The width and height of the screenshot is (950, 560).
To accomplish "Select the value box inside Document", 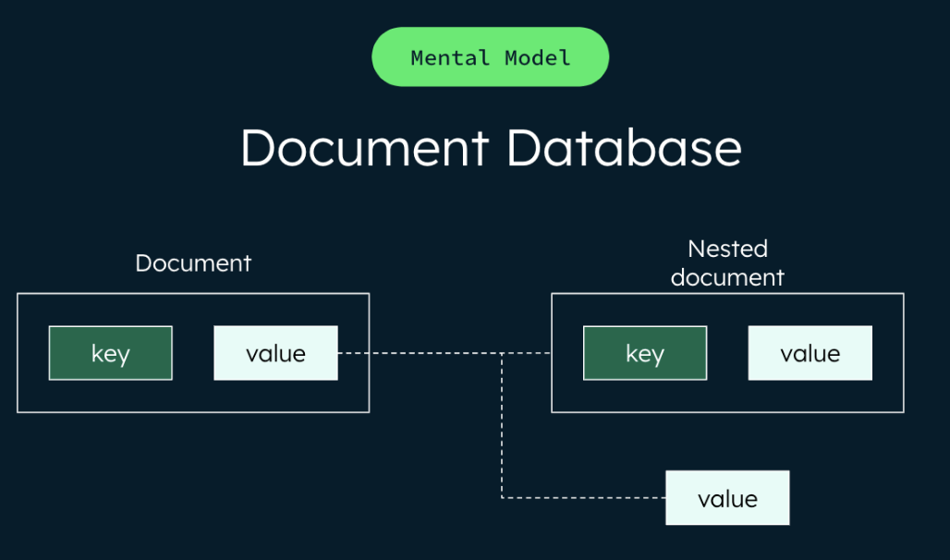I will [275, 353].
